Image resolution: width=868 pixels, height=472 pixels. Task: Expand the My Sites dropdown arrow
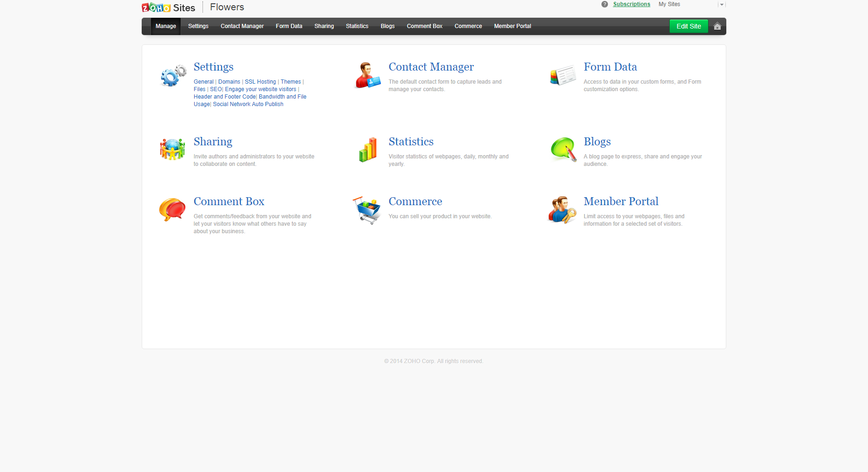coord(722,4)
